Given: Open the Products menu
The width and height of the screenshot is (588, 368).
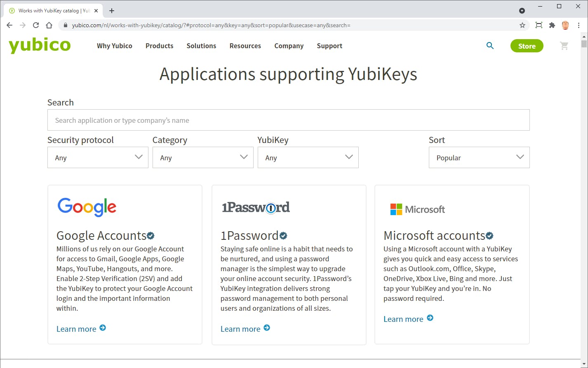Looking at the screenshot, I should tap(159, 46).
